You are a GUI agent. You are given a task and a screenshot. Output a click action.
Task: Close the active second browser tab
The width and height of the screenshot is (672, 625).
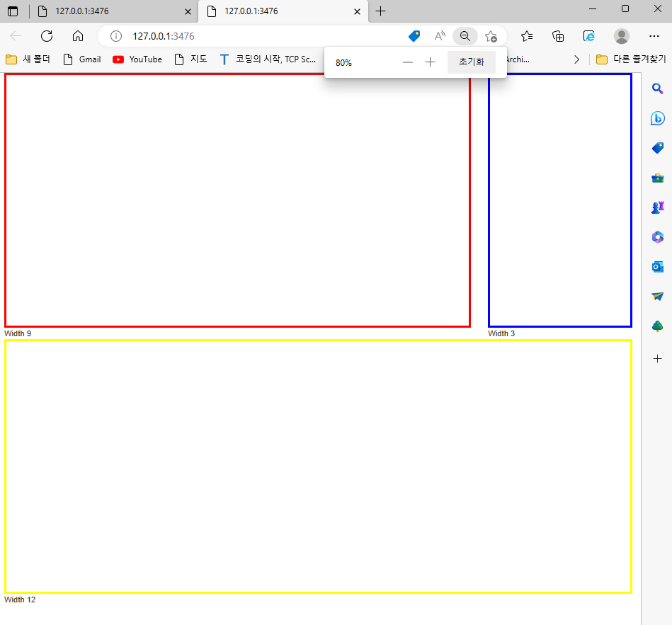[x=357, y=11]
